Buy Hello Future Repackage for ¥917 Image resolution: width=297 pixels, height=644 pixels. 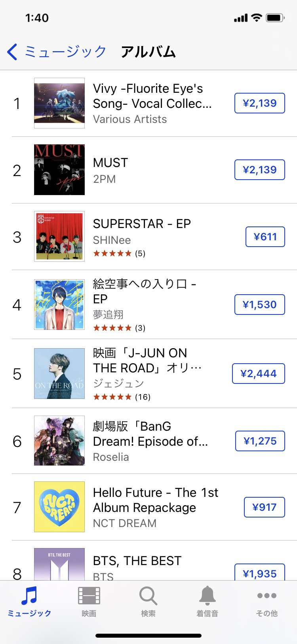264,507
